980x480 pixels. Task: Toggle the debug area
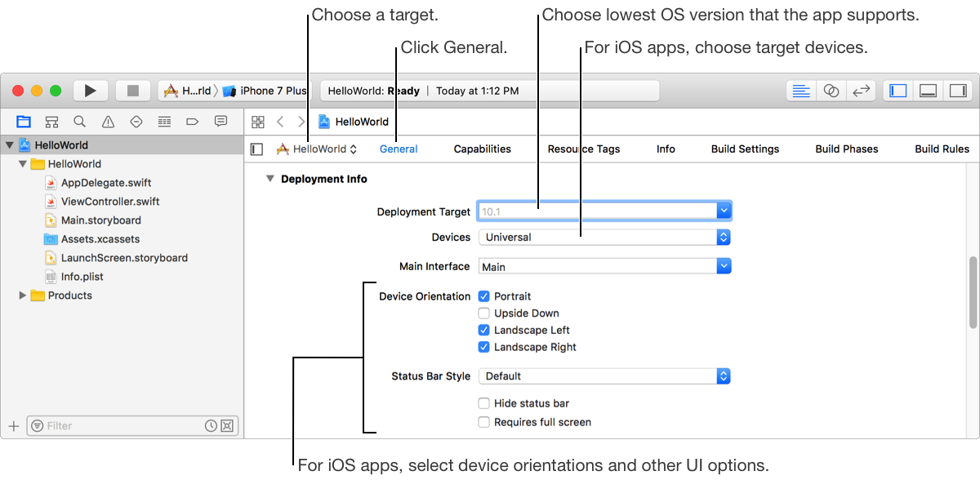click(928, 91)
